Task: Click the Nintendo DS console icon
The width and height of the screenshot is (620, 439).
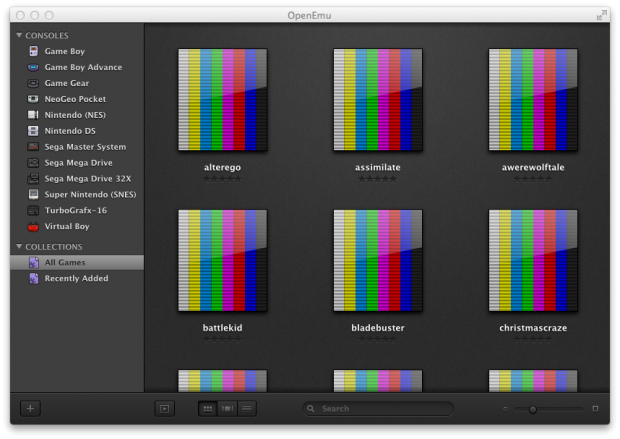Action: (33, 131)
